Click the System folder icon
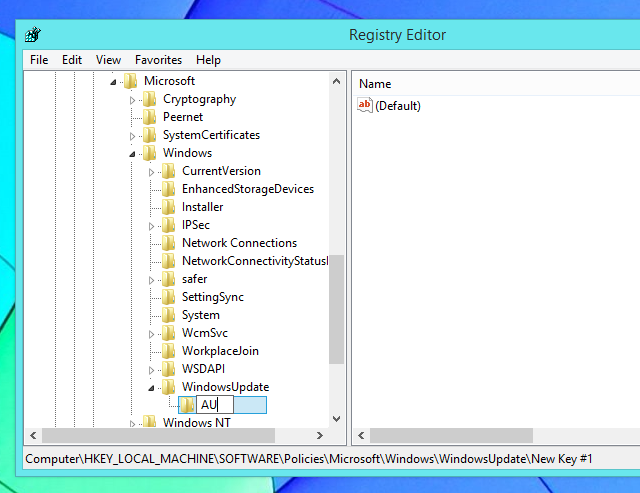Viewport: 640px width, 493px height. tap(169, 315)
